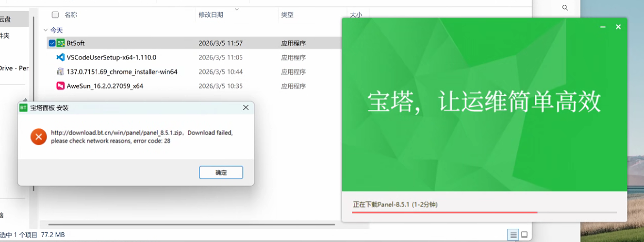Screen dimensions: 644x242
Task: Toggle the select-all checkbox in header
Action: (55, 15)
